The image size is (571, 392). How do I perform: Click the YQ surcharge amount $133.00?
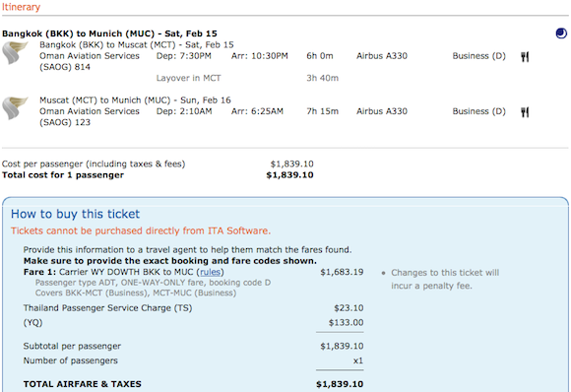tap(346, 323)
